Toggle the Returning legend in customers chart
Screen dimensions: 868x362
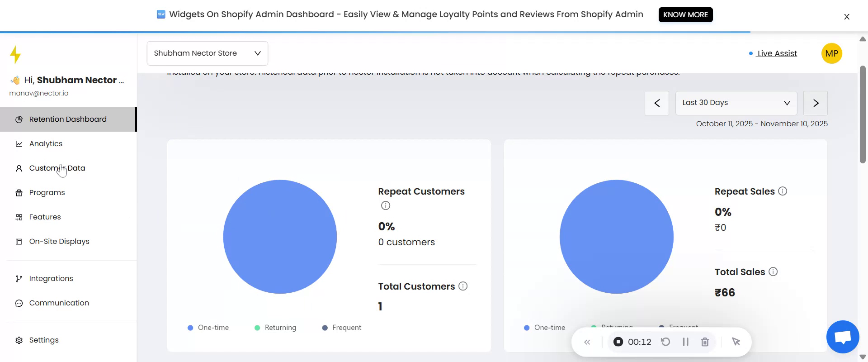point(275,328)
